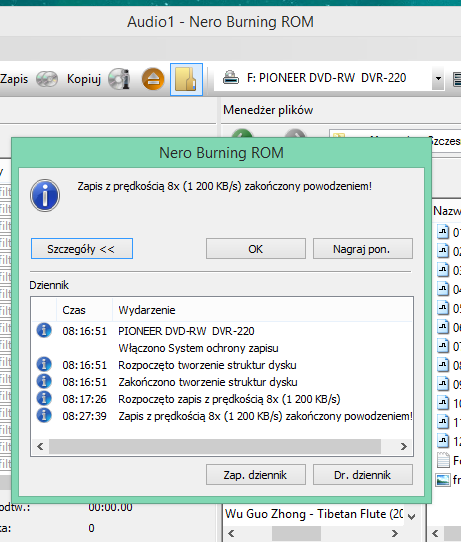This screenshot has height=542, width=461.
Task: Select audio file 07 in file manager
Action: coord(448,346)
